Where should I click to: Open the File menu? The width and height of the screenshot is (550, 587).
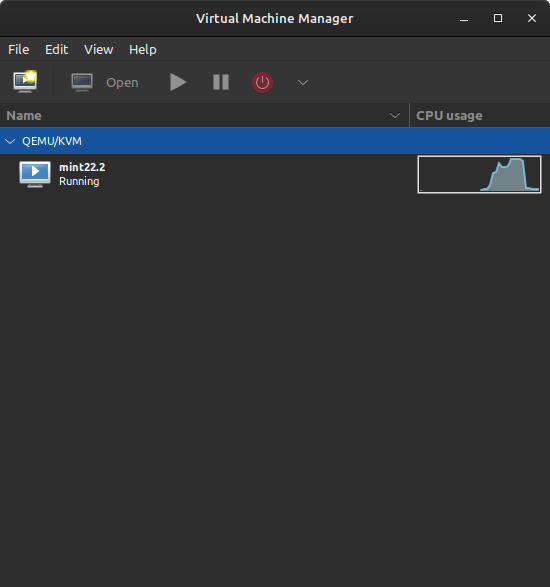[18, 49]
